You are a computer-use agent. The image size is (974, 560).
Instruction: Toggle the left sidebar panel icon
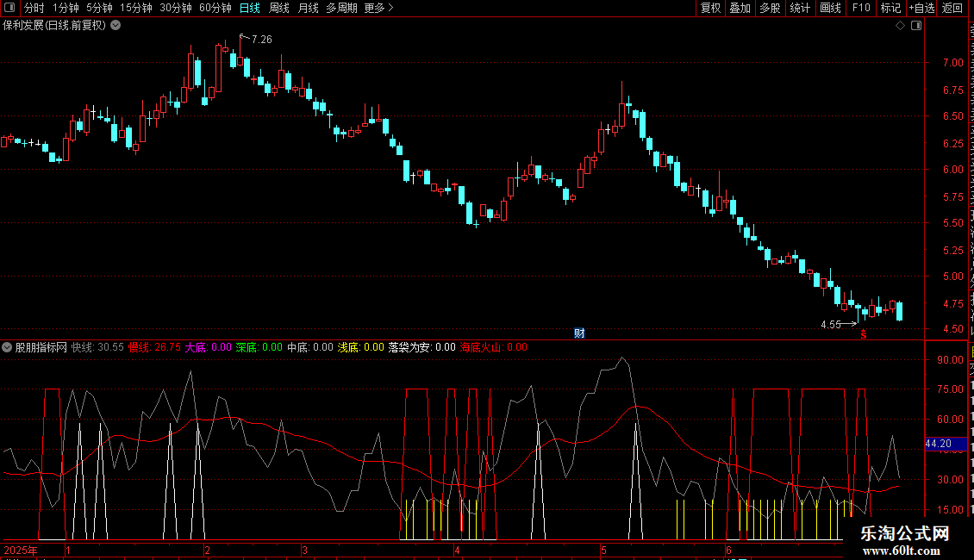coord(9,8)
